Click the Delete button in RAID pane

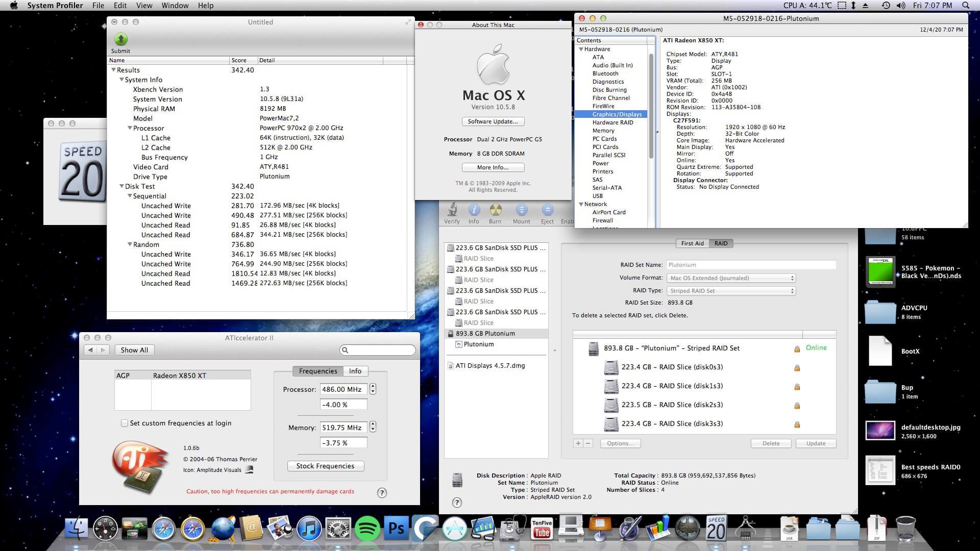click(771, 443)
